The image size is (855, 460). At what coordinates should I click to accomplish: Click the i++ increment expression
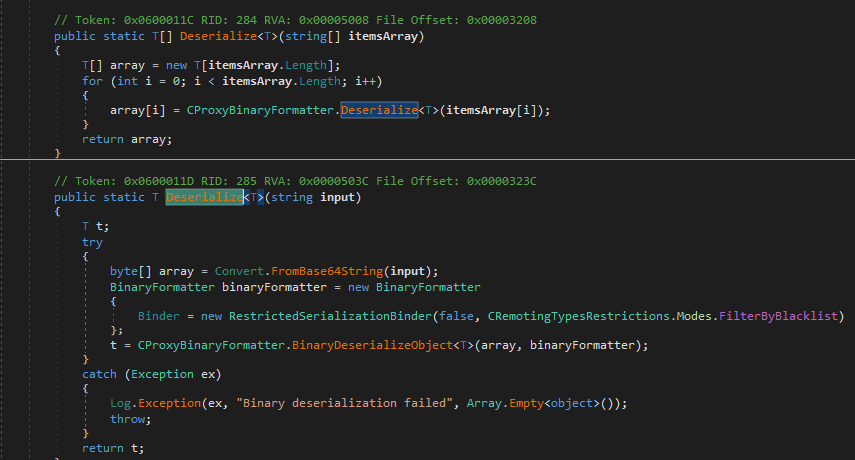pyautogui.click(x=365, y=81)
